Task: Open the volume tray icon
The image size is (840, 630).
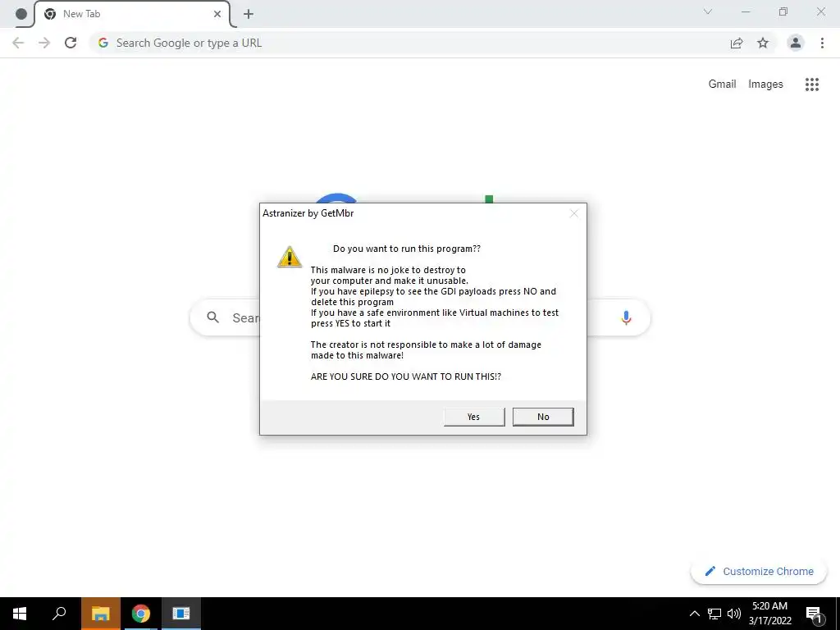Action: coord(734,614)
